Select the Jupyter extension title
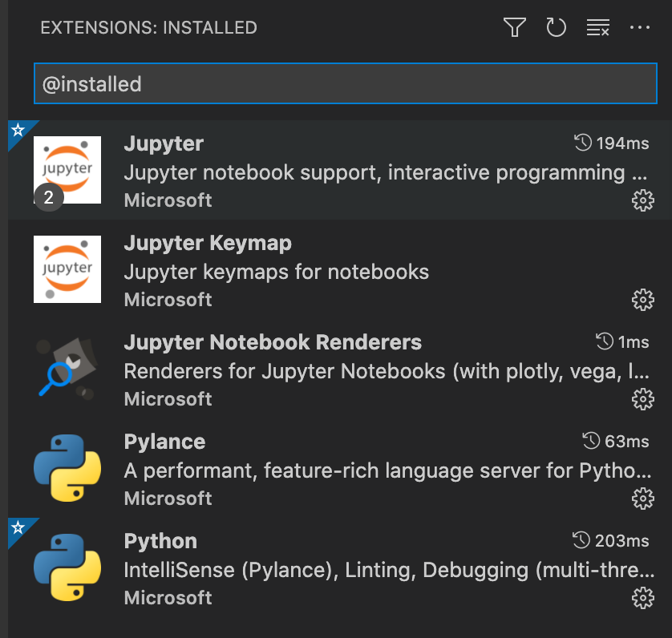 coord(164,144)
